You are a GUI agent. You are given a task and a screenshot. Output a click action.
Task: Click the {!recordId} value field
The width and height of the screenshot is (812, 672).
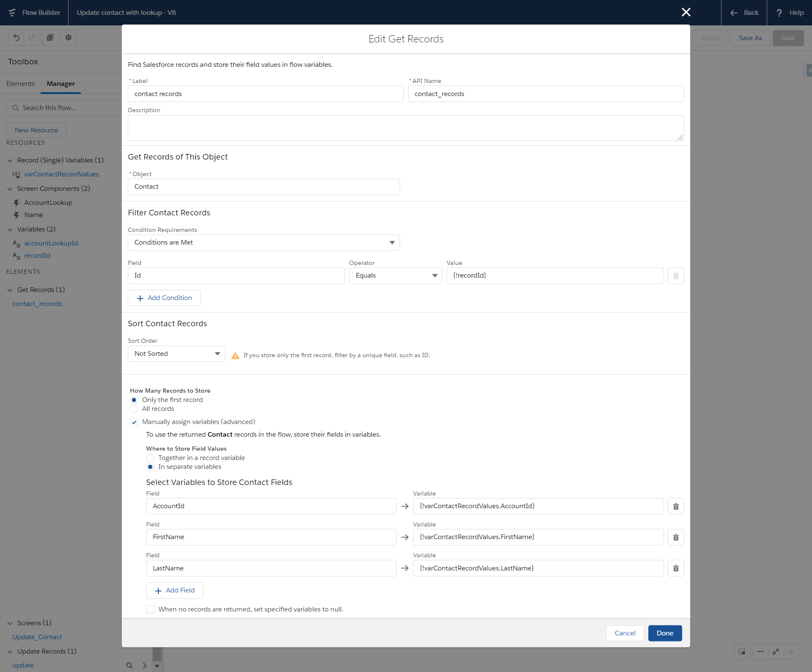coord(555,276)
